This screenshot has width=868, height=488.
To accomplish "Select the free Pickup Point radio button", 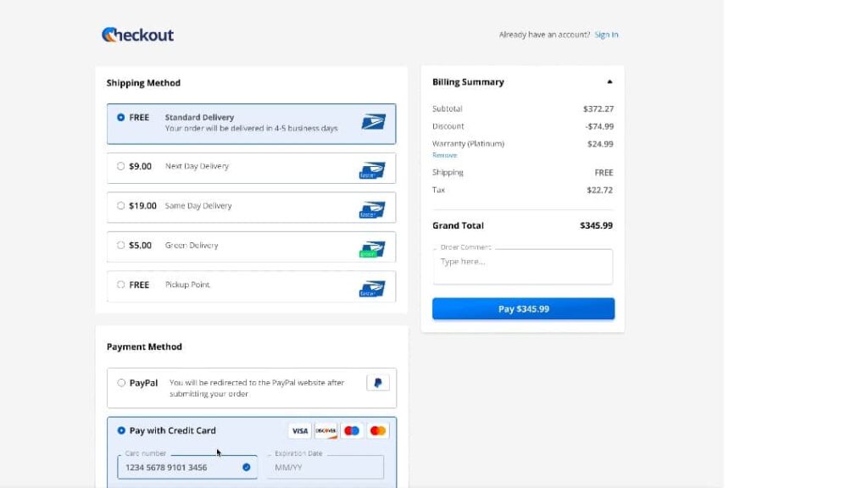I will click(121, 286).
